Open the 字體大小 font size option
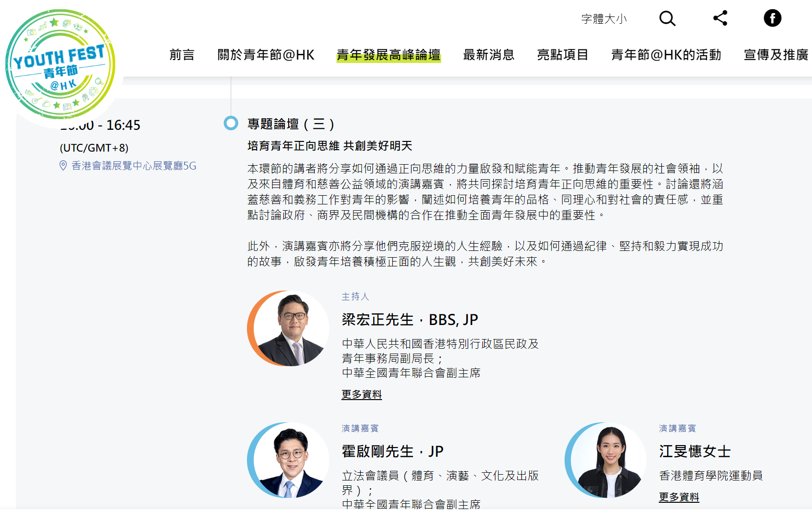Screen dimensions: 812x511 click(604, 19)
